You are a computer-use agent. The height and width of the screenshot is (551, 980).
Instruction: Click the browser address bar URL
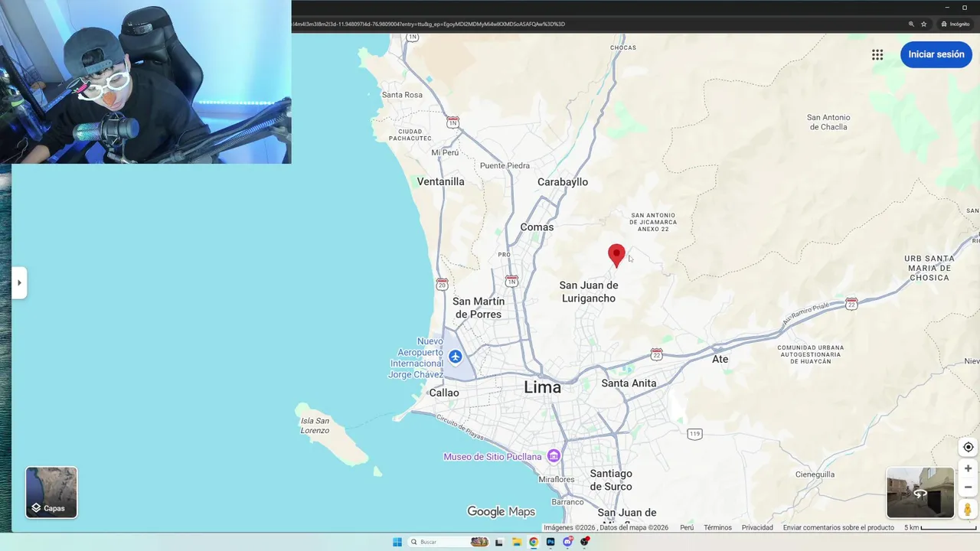tap(429, 24)
